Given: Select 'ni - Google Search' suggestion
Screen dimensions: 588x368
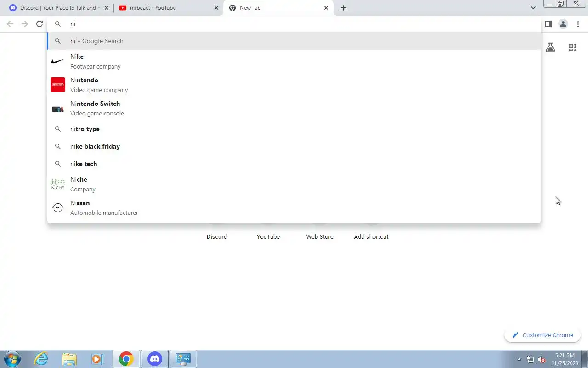Looking at the screenshot, I should coord(294,41).
